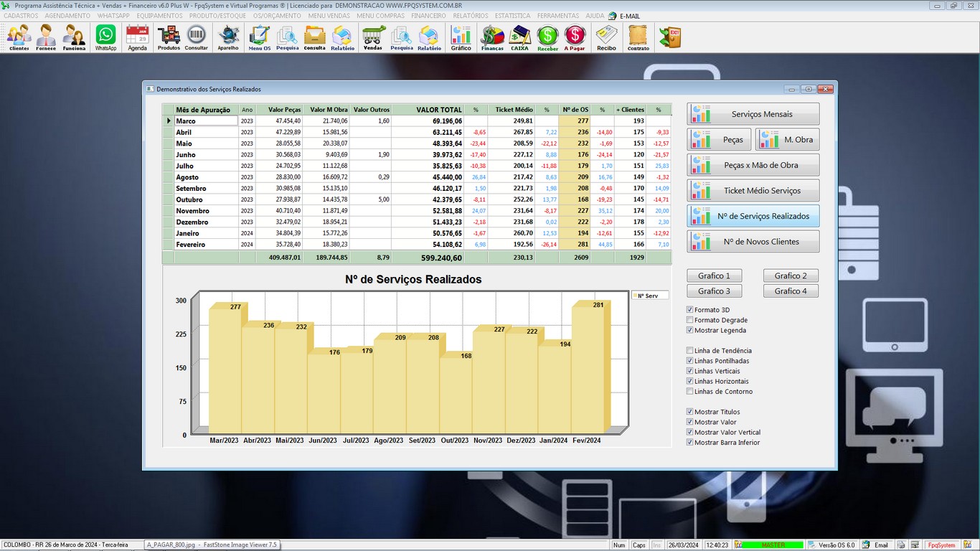This screenshot has height=551, width=980.
Task: Click the Grafico 2 button
Action: 791,276
